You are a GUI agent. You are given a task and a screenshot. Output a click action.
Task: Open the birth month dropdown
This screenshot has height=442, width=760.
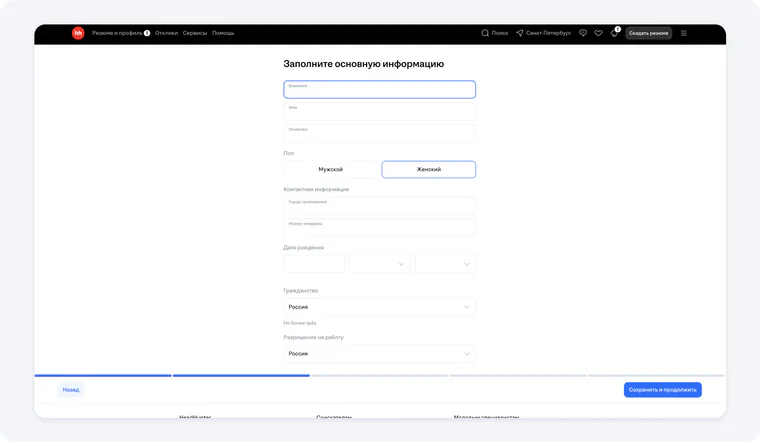point(380,264)
